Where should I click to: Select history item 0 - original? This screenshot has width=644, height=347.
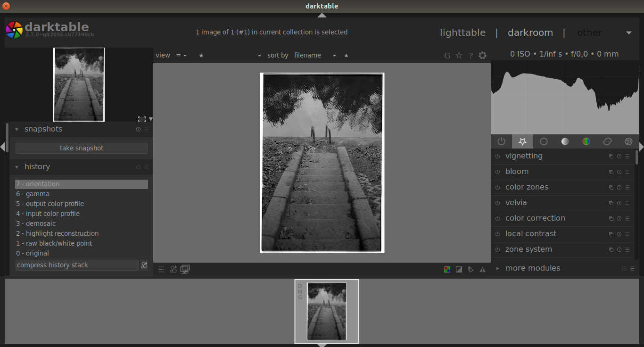tap(82, 253)
